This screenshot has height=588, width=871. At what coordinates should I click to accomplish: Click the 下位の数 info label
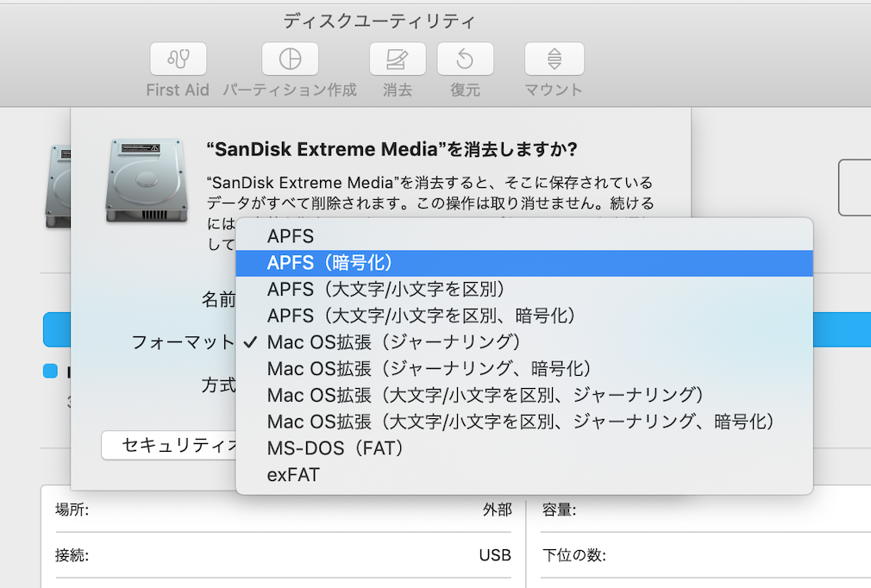pyautogui.click(x=574, y=555)
